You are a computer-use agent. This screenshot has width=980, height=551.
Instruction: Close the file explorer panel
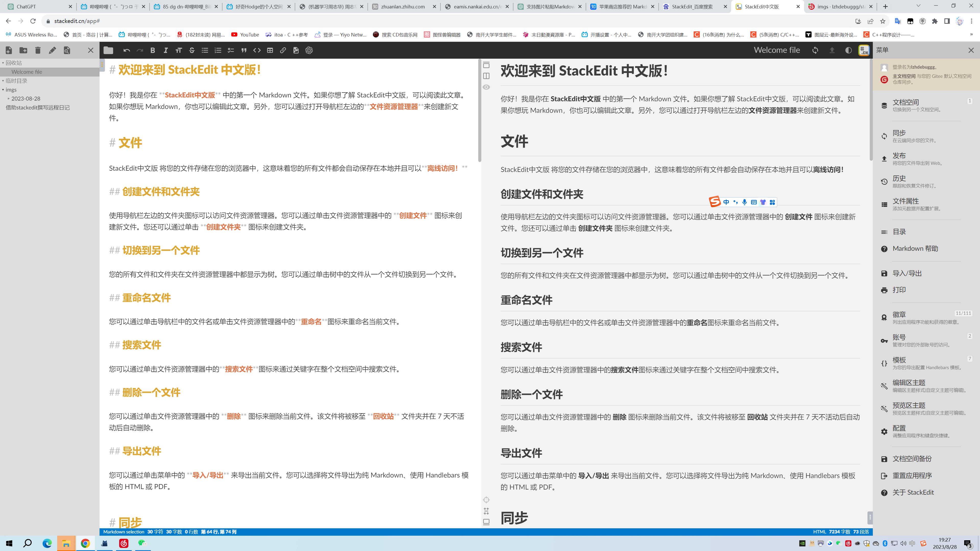pos(91,50)
